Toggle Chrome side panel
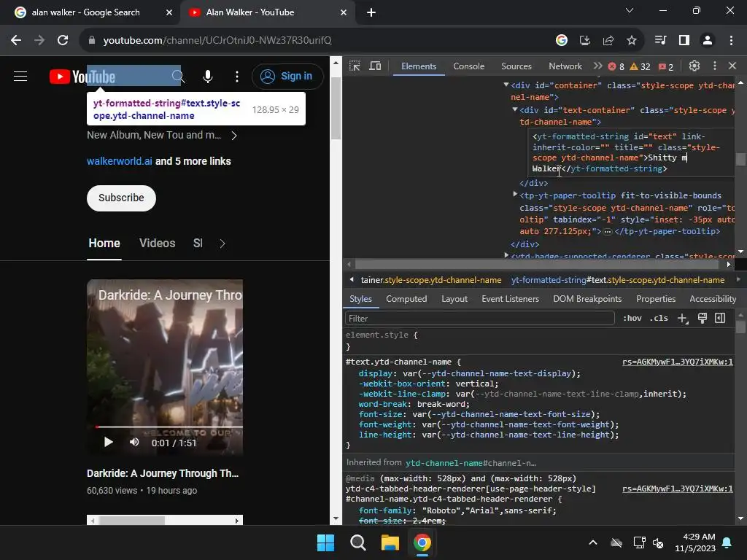 684,40
